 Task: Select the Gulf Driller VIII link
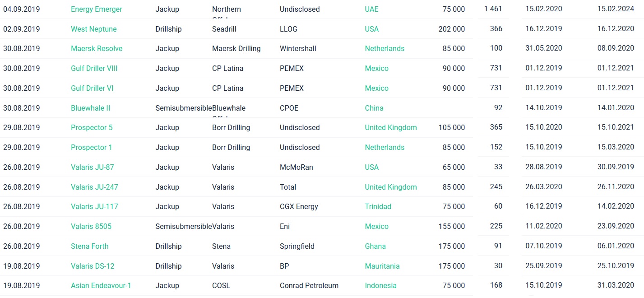94,68
